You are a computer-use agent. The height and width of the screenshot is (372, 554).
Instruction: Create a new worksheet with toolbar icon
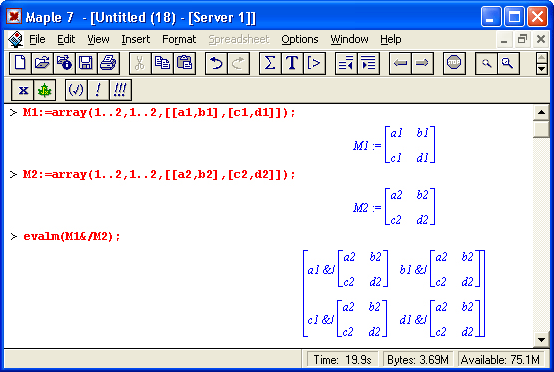click(20, 63)
